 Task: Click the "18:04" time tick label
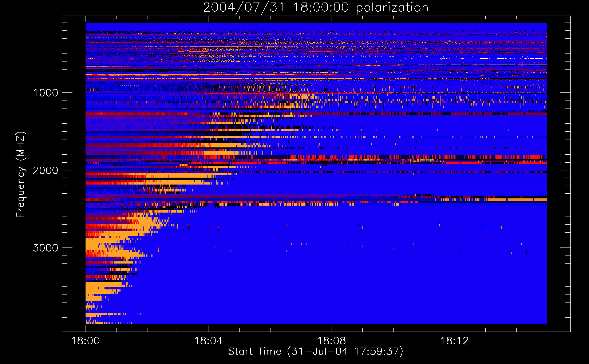(209, 341)
